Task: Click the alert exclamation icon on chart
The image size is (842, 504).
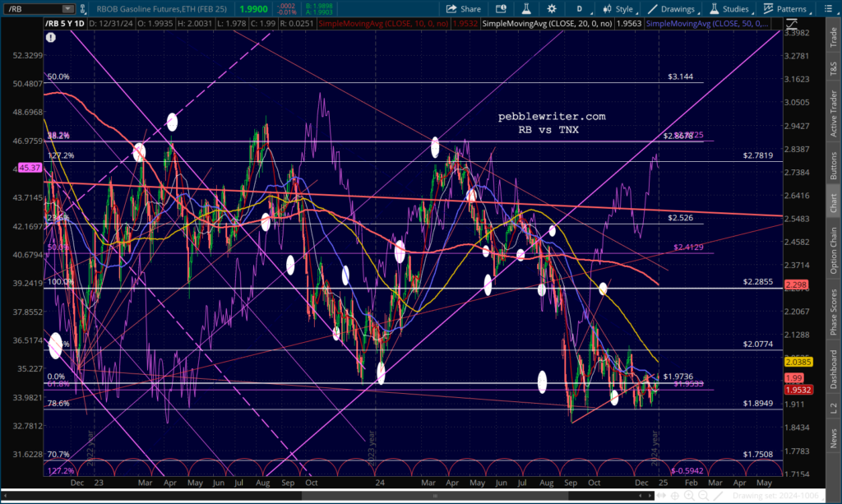Action: coord(50,38)
